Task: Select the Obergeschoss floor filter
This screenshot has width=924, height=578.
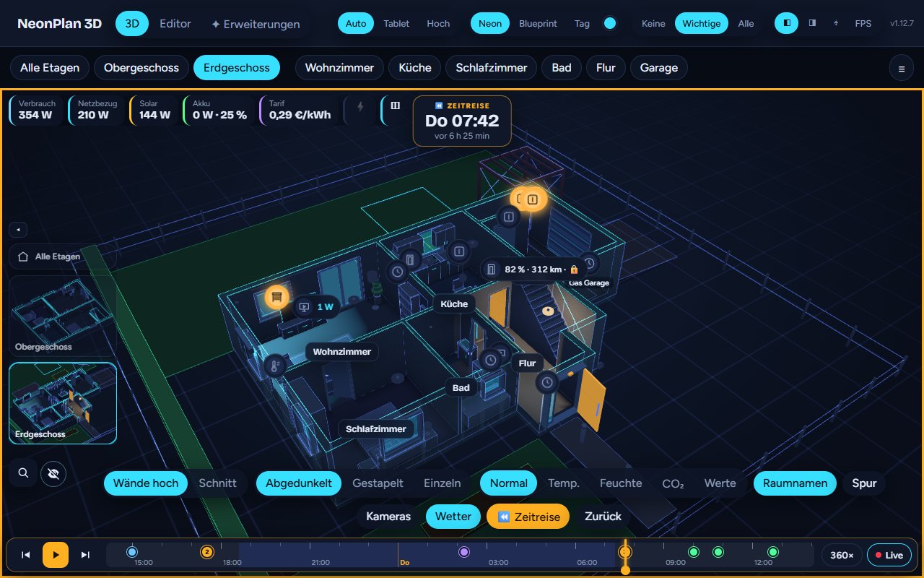Action: click(x=141, y=68)
